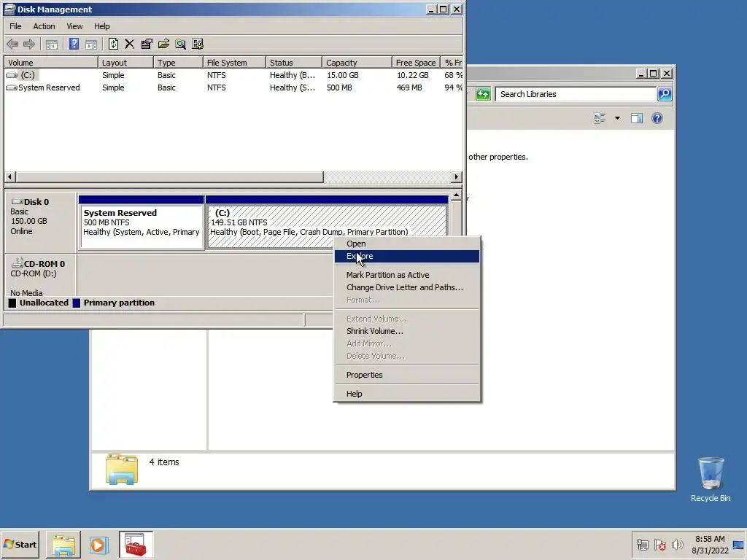Open the File menu
The height and width of the screenshot is (560, 747).
click(15, 26)
